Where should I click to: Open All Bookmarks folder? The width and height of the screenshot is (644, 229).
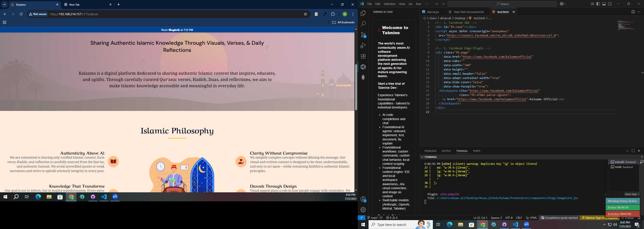tap(343, 23)
